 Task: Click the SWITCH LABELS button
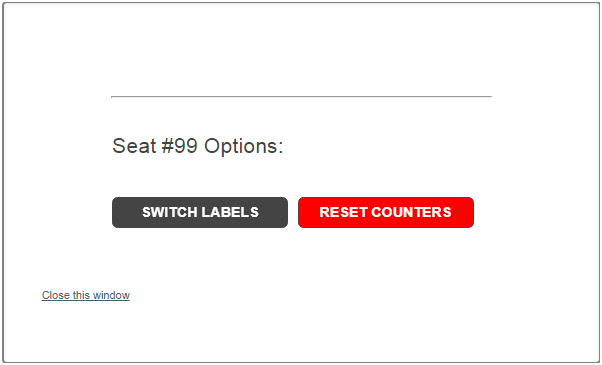click(x=200, y=212)
